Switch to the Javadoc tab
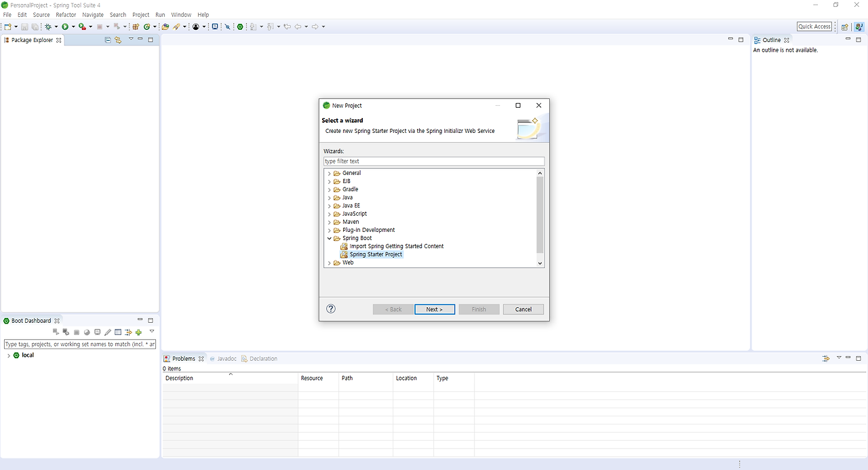868x470 pixels. click(222, 358)
